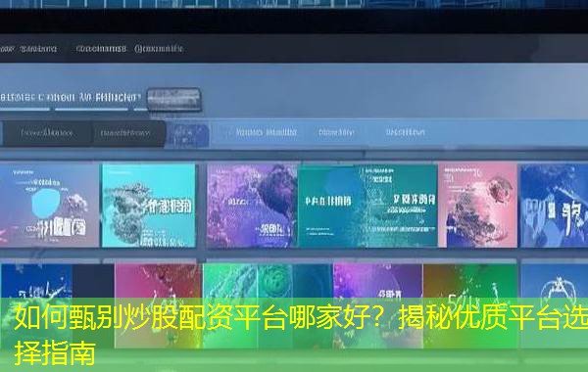Open the wide teal card with white text
Image resolution: width=588 pixels, height=372 pixels.
367,206
